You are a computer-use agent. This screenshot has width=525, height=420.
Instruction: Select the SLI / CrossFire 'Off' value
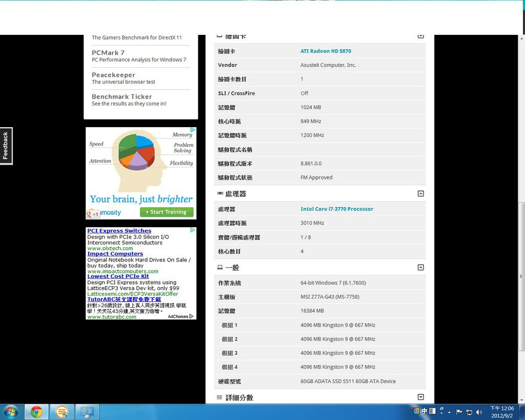click(305, 93)
